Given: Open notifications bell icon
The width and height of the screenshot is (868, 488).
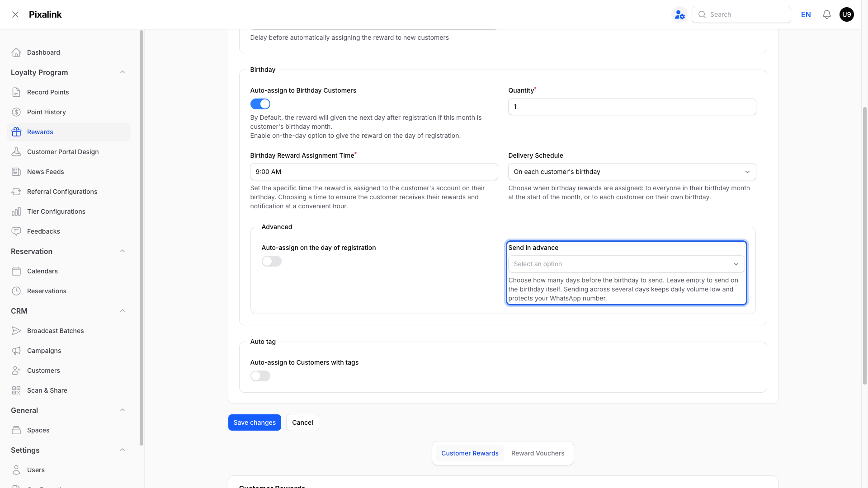Looking at the screenshot, I should [827, 14].
